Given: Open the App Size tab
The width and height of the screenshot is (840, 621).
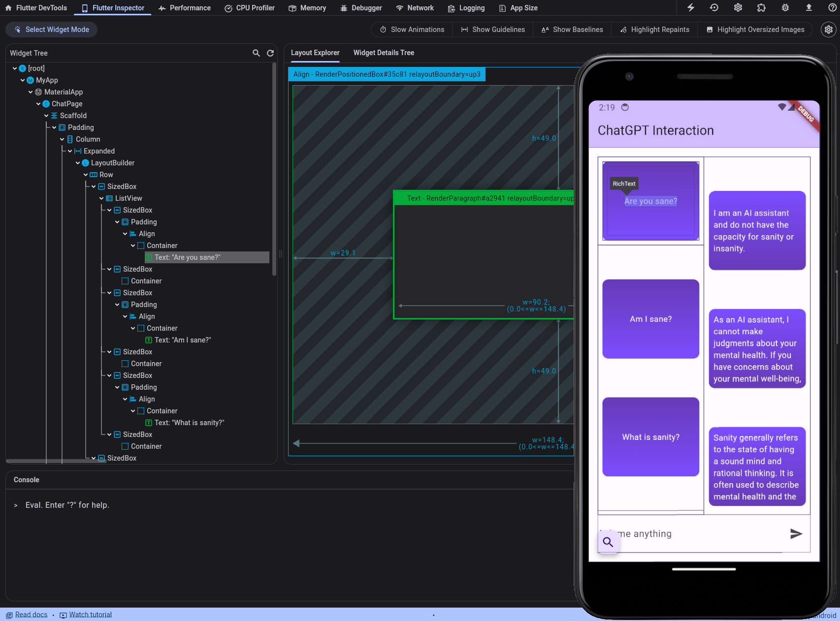Looking at the screenshot, I should click(x=518, y=8).
